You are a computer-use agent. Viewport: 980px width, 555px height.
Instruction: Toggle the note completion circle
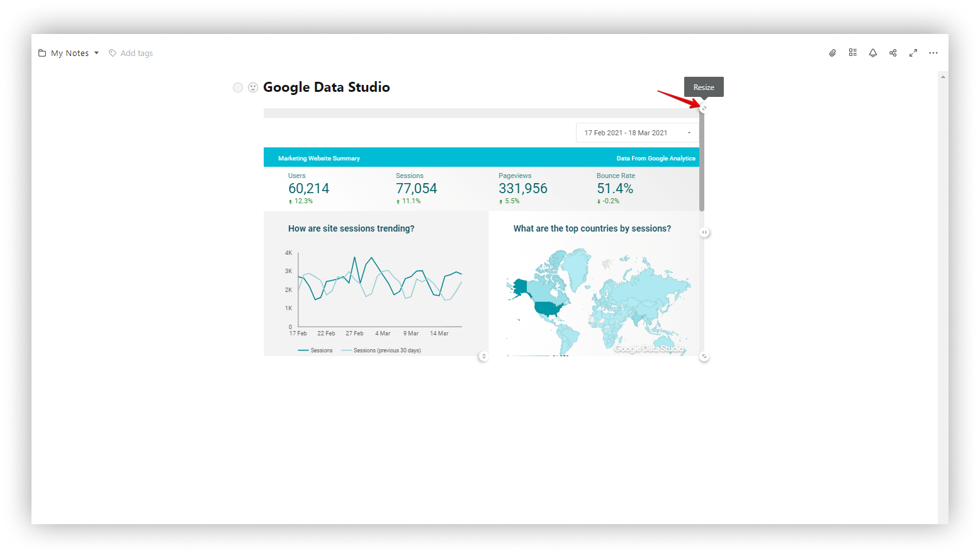(x=238, y=87)
